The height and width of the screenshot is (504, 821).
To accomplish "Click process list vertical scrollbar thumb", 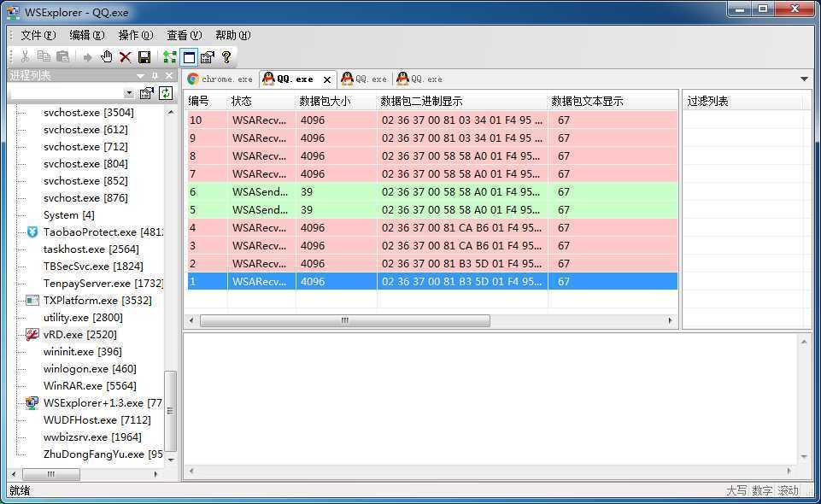I will pyautogui.click(x=170, y=411).
